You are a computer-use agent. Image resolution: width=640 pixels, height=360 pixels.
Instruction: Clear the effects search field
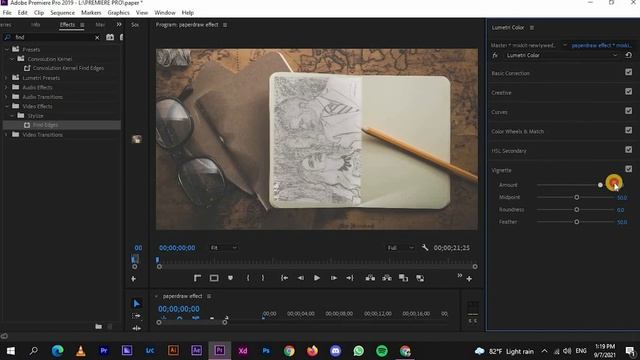tap(97, 38)
